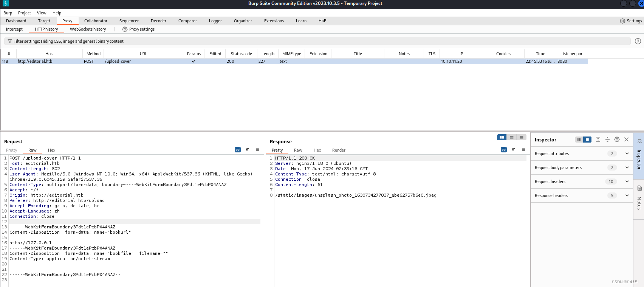Switch to the Comparer tab
The image size is (644, 287).
tap(187, 21)
